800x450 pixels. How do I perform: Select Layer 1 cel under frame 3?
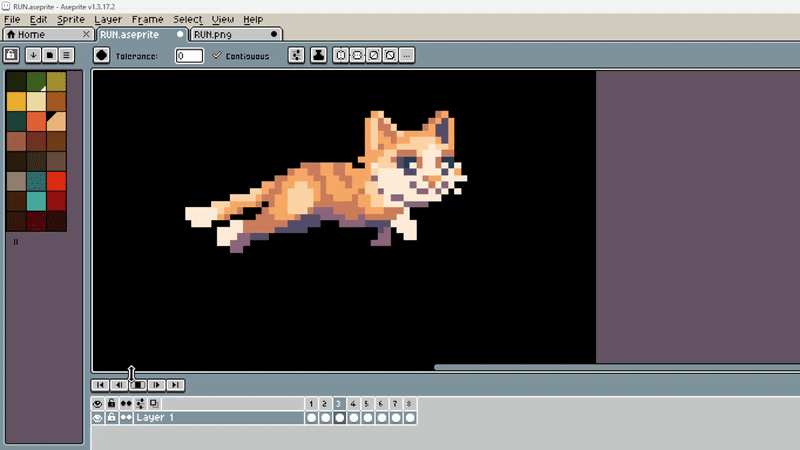(x=339, y=418)
